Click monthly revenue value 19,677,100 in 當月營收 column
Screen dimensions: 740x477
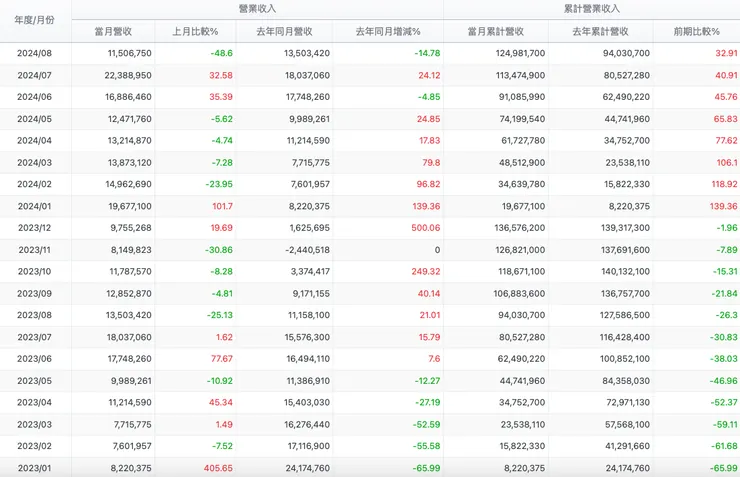129,207
